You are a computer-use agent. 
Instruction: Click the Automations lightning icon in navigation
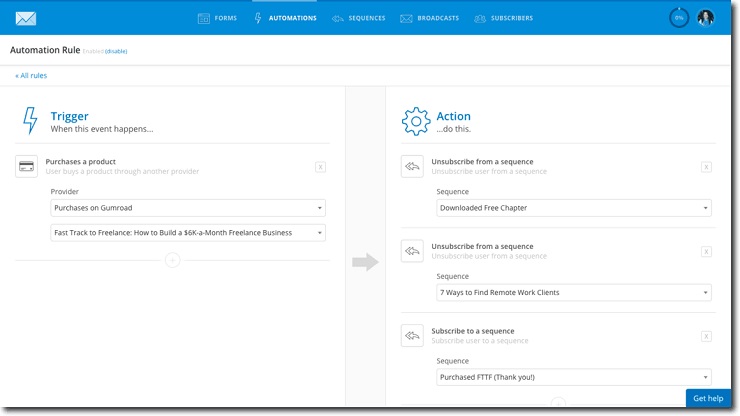point(258,18)
